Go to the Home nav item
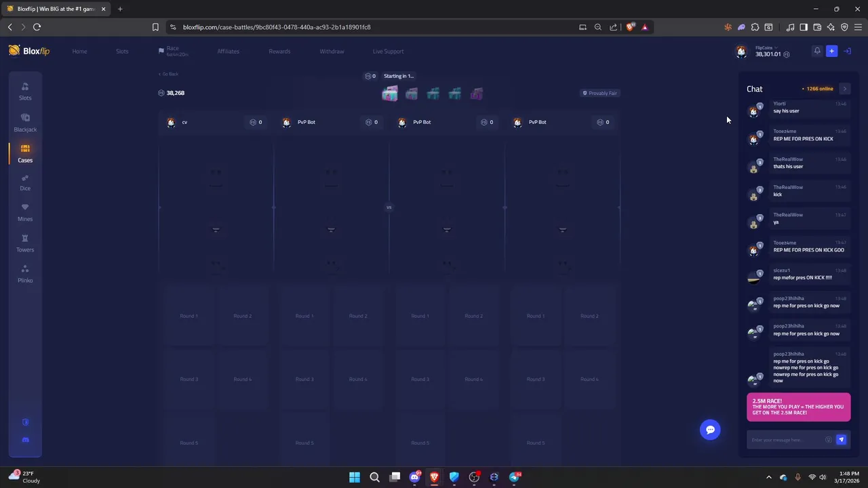 coord(79,52)
